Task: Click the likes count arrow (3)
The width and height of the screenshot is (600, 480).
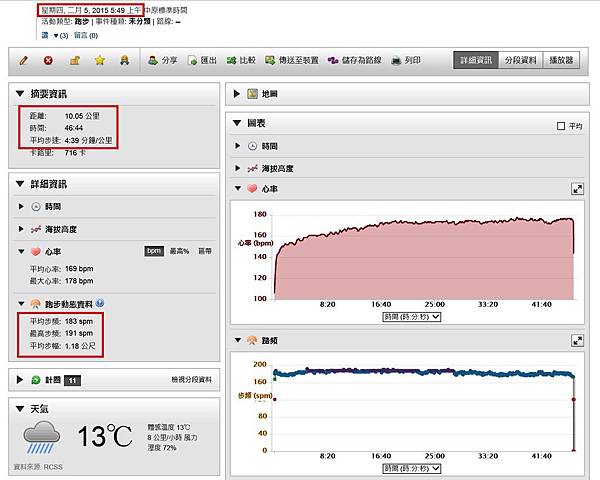Action: point(60,36)
